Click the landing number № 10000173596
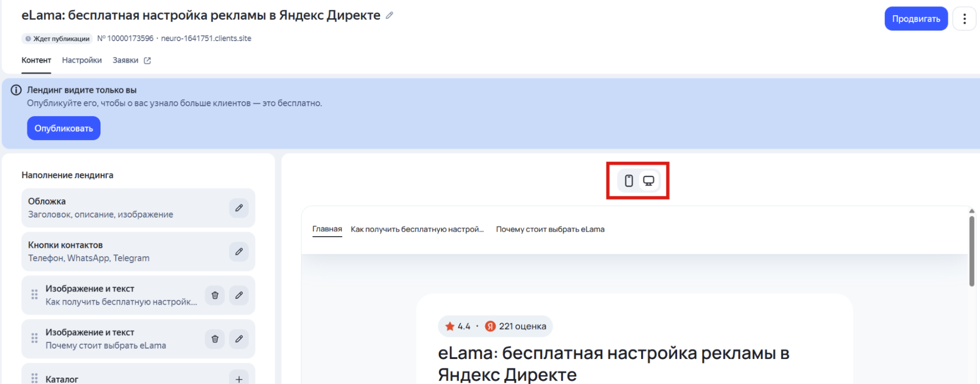 pos(125,38)
